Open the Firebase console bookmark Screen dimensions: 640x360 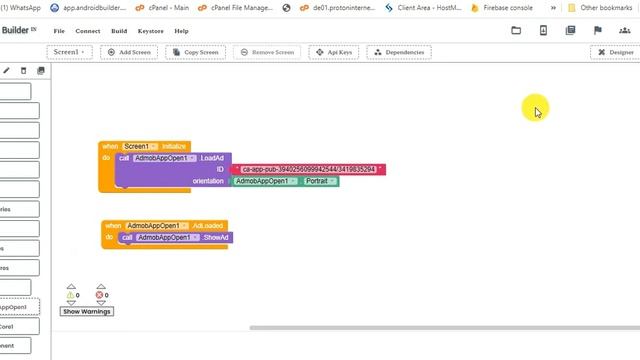502,8
